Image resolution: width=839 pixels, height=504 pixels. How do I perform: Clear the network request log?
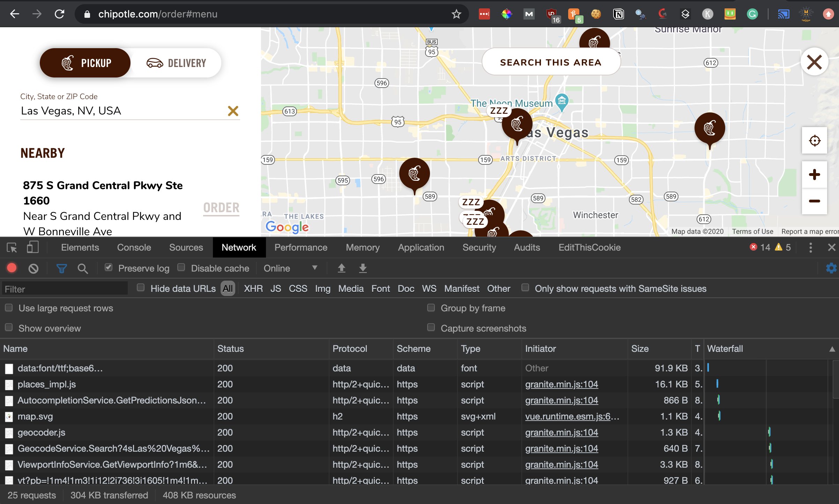click(33, 268)
